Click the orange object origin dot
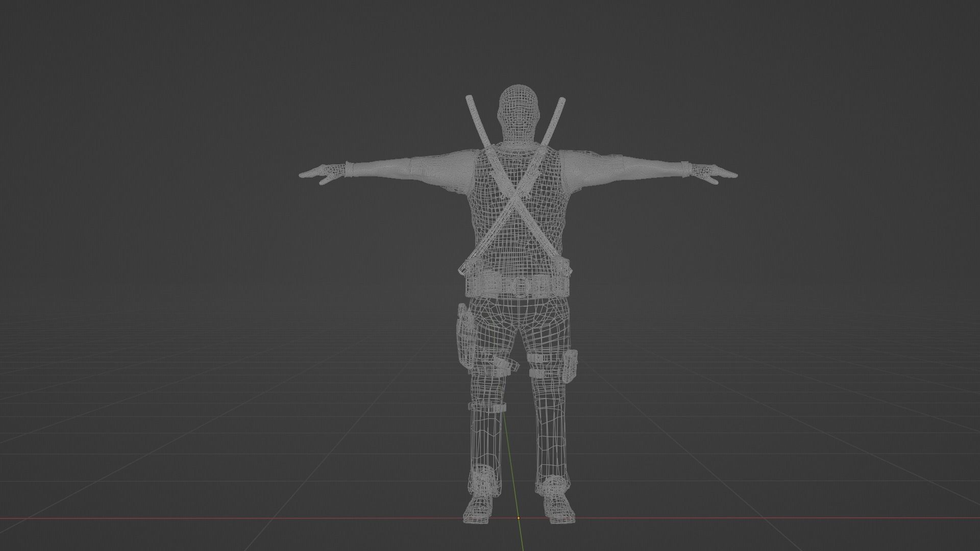The image size is (980, 551). point(519,518)
